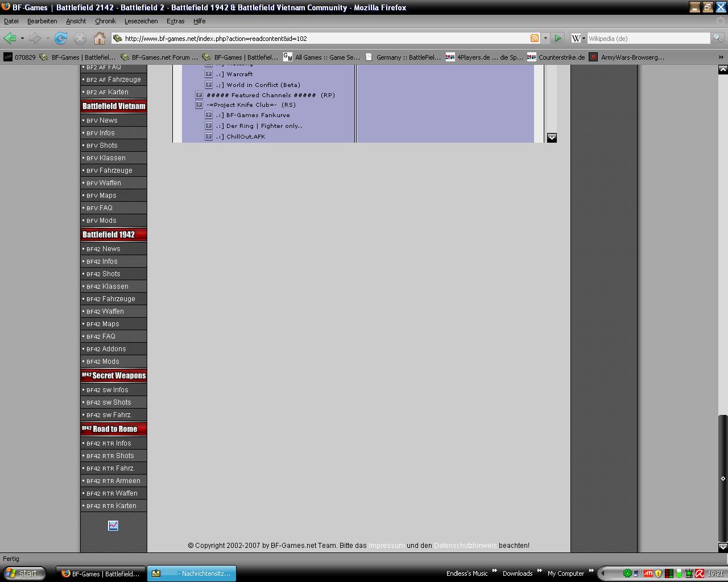Click channel icon beside BF-Games Fankurve
This screenshot has height=582, width=728.
[x=209, y=115]
